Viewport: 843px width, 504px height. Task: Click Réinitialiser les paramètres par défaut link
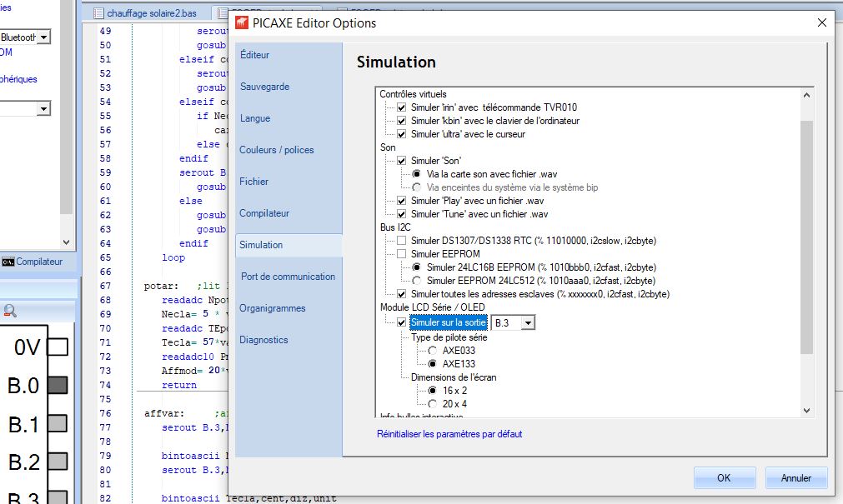click(449, 434)
